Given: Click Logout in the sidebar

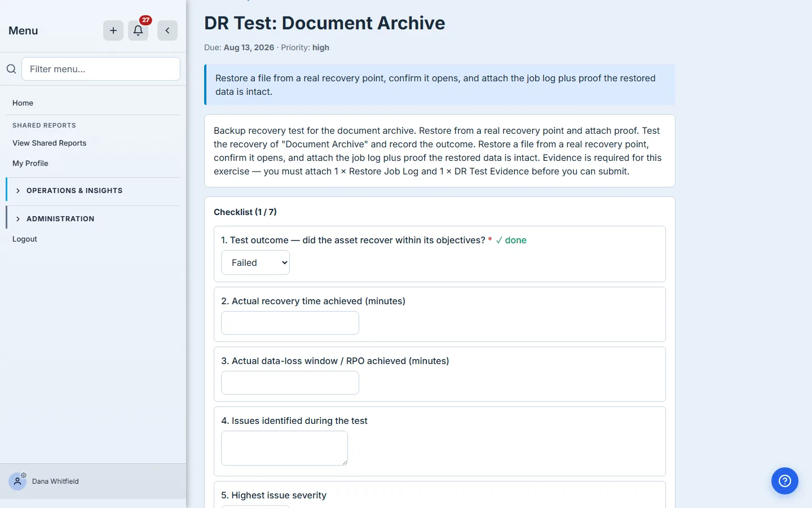Looking at the screenshot, I should point(25,239).
